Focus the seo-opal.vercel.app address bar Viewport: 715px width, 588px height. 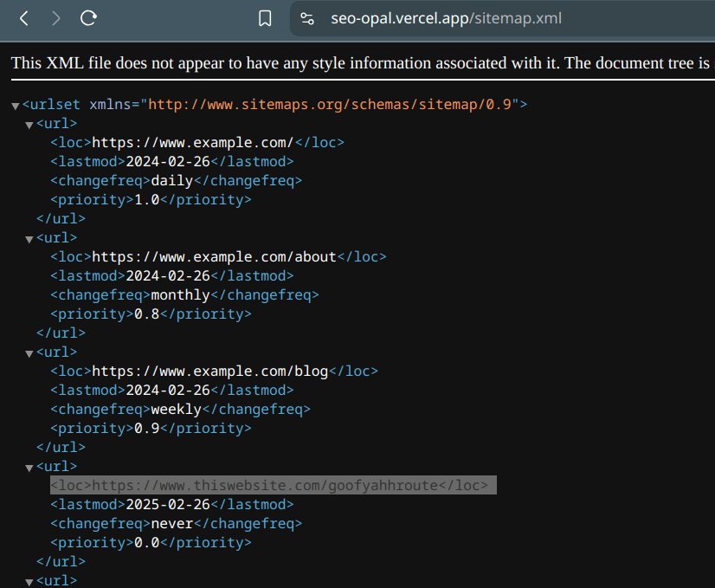tap(446, 18)
